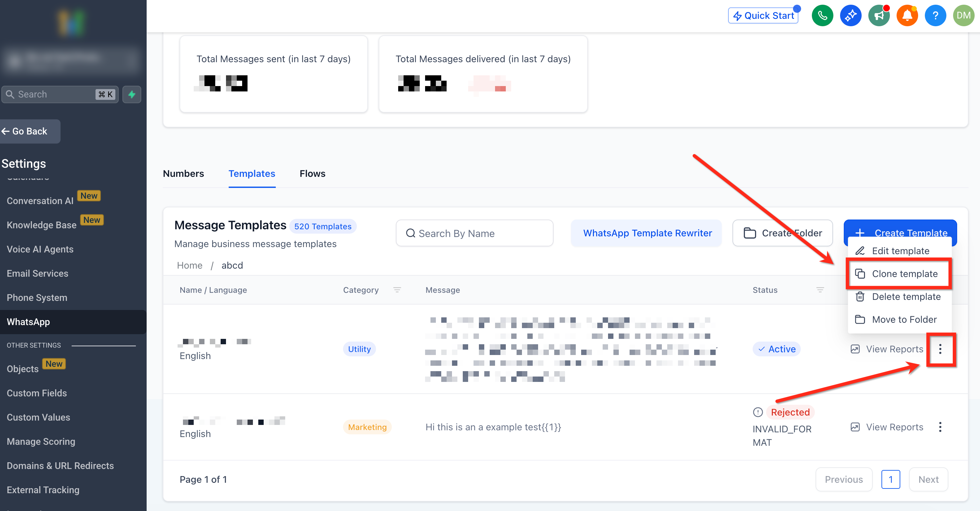The height and width of the screenshot is (511, 980).
Task: Open the Status column filter
Action: click(x=820, y=290)
